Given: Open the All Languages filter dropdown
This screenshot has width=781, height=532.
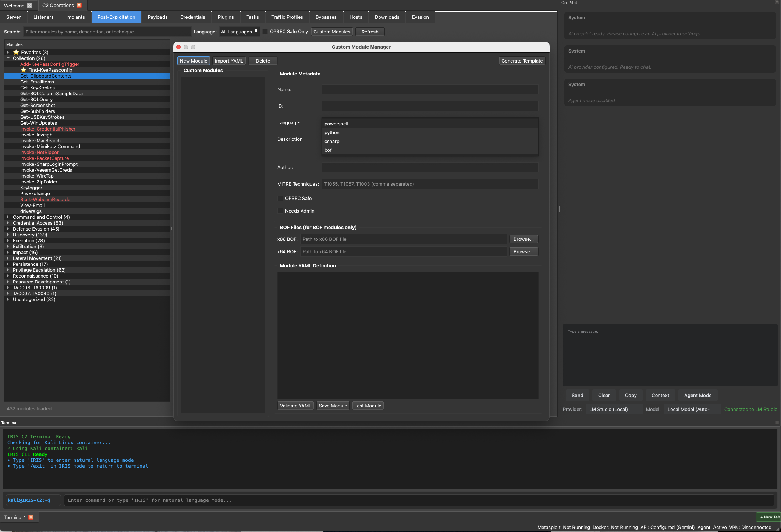Looking at the screenshot, I should 239,32.
